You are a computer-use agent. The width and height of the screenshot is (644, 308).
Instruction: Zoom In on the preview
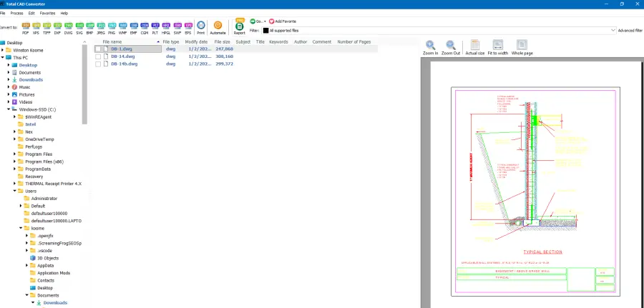coord(431,48)
